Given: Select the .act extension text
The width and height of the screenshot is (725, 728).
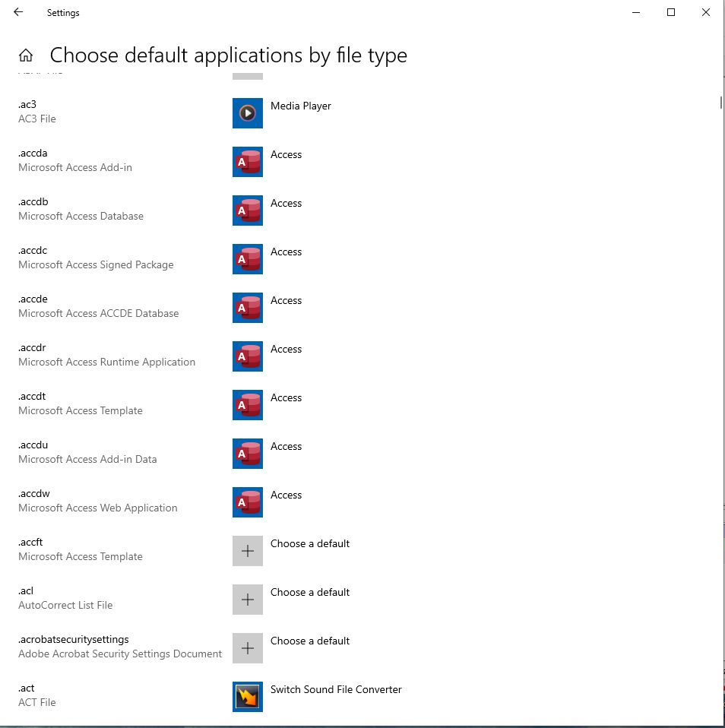Looking at the screenshot, I should (x=27, y=688).
